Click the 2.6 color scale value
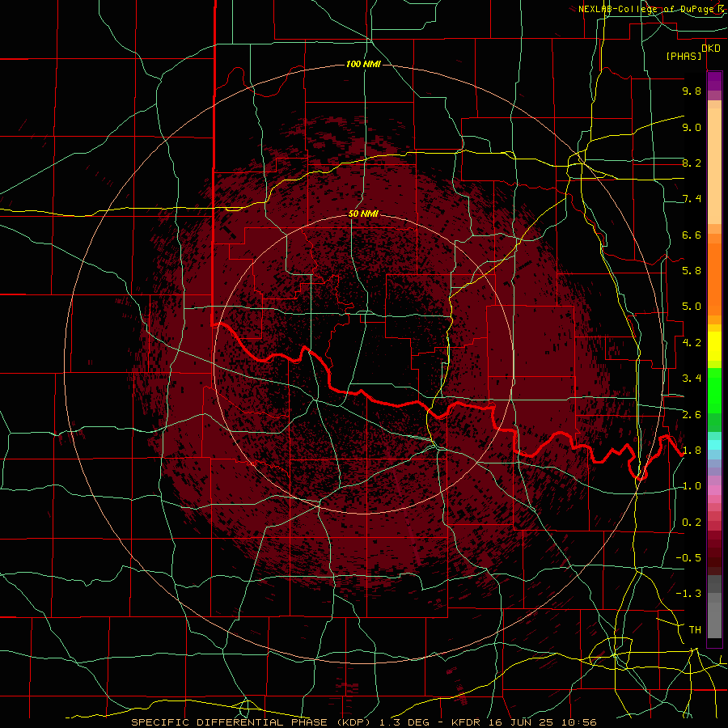Viewport: 728px width, 728px height. click(x=692, y=415)
